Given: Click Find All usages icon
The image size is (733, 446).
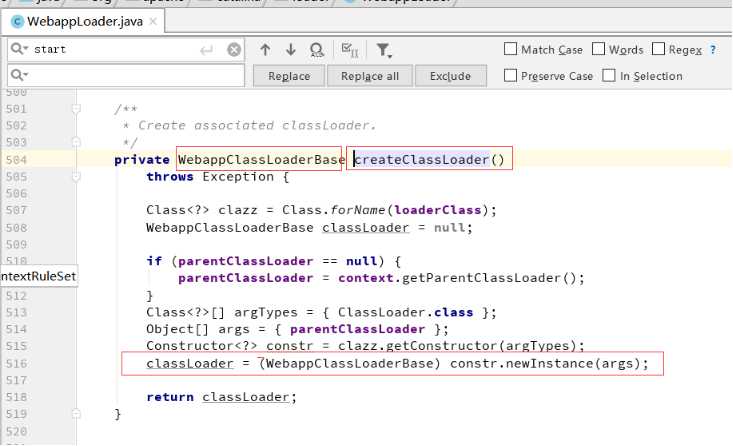Looking at the screenshot, I should coord(317,50).
